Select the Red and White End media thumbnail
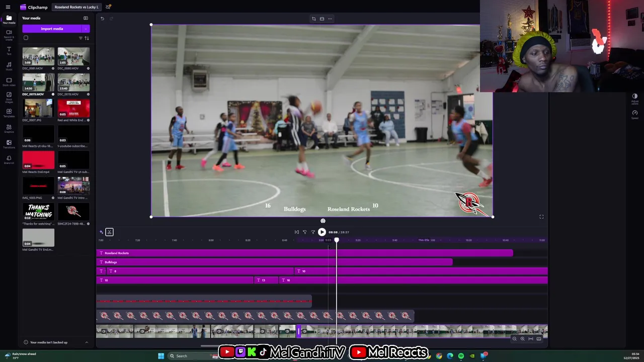Screen dimensions: 644x362 point(73,108)
